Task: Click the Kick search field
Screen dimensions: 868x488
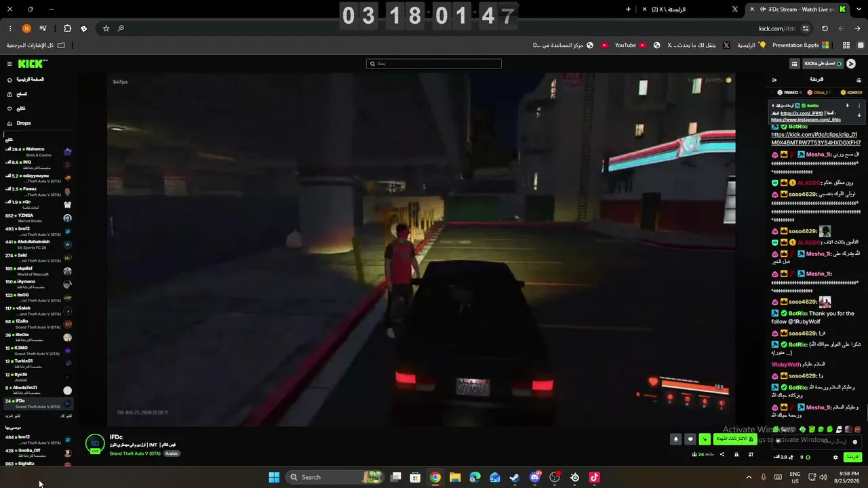Action: (x=434, y=64)
